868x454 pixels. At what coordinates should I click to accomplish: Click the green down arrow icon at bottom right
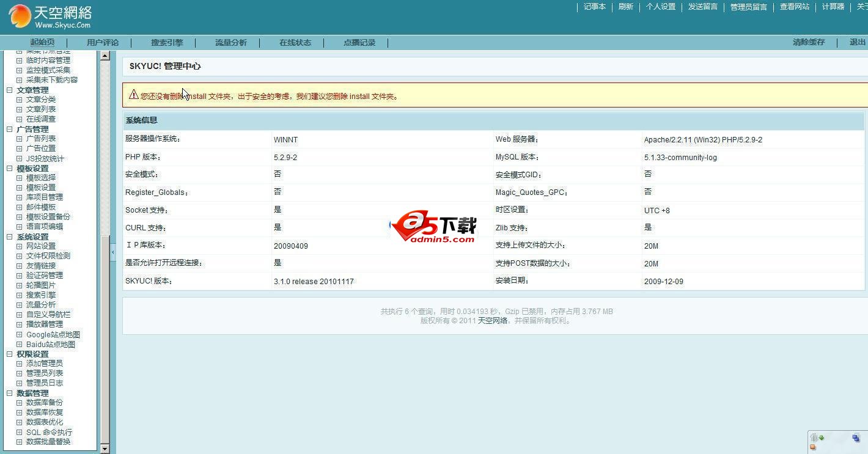pyautogui.click(x=821, y=438)
